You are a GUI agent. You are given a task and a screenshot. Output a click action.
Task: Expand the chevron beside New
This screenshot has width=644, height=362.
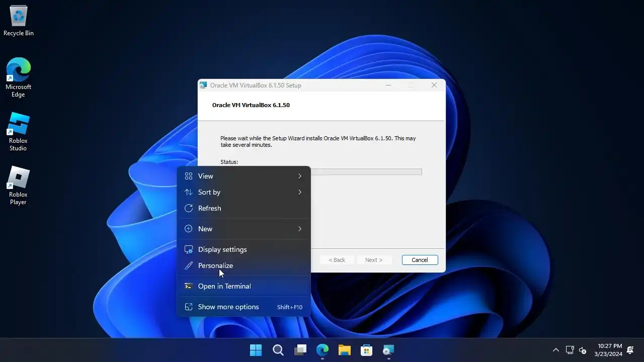(x=299, y=229)
